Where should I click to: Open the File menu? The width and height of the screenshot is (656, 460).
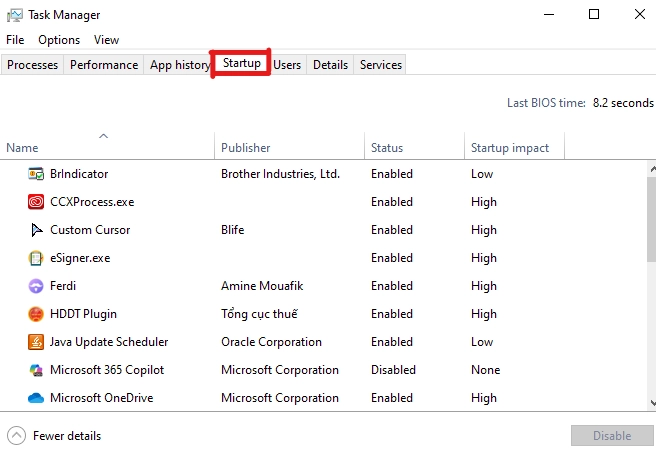[x=15, y=40]
